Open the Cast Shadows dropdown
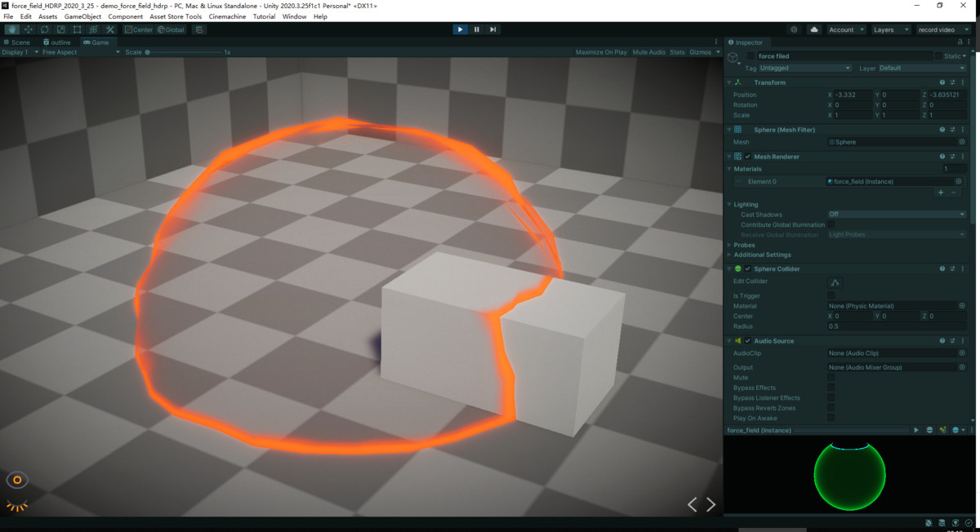The image size is (980, 532). coord(896,215)
